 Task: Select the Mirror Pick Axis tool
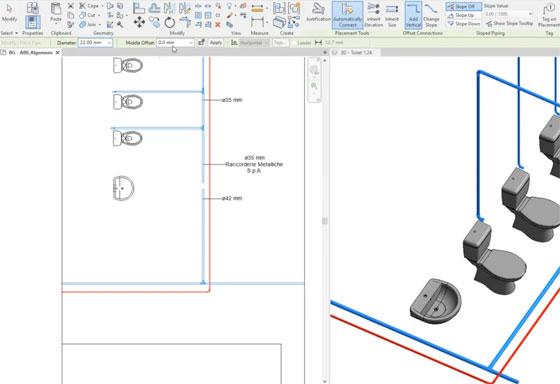tap(170, 8)
